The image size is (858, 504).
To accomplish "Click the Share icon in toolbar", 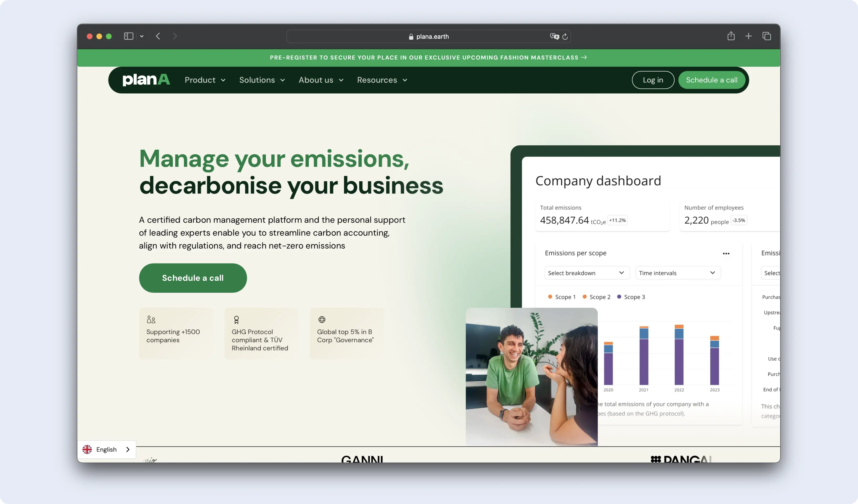I will 731,36.
